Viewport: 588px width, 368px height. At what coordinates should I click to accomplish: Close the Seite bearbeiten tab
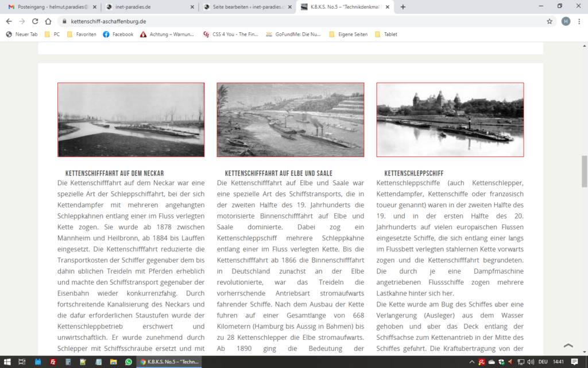(x=289, y=7)
